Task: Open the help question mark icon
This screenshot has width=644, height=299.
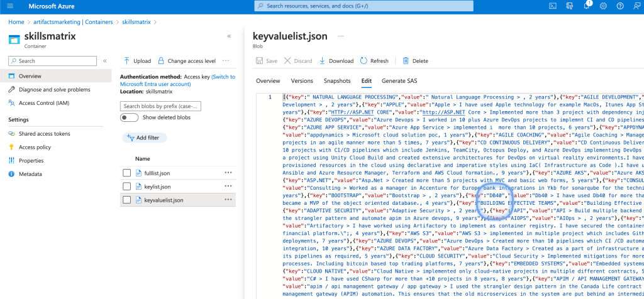Action: click(x=619, y=6)
